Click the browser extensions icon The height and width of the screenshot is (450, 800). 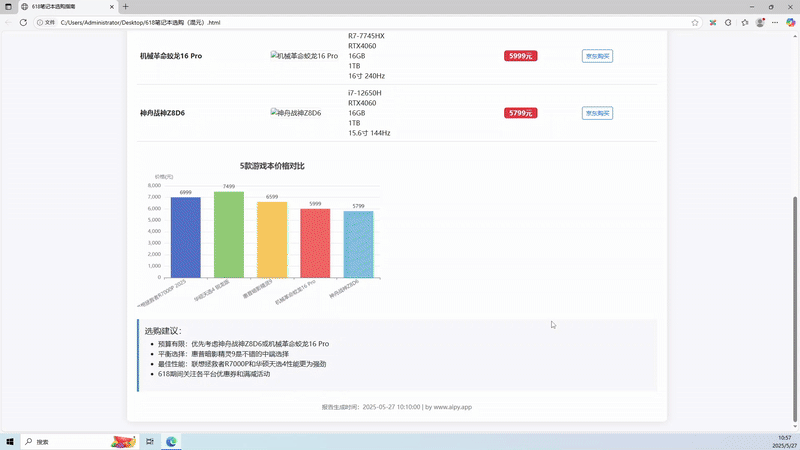pyautogui.click(x=728, y=22)
